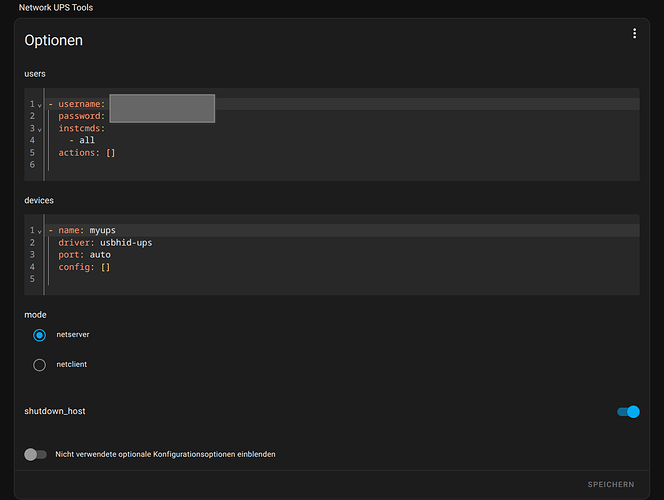
Task: Click the 'config: []' line
Action: 84,267
